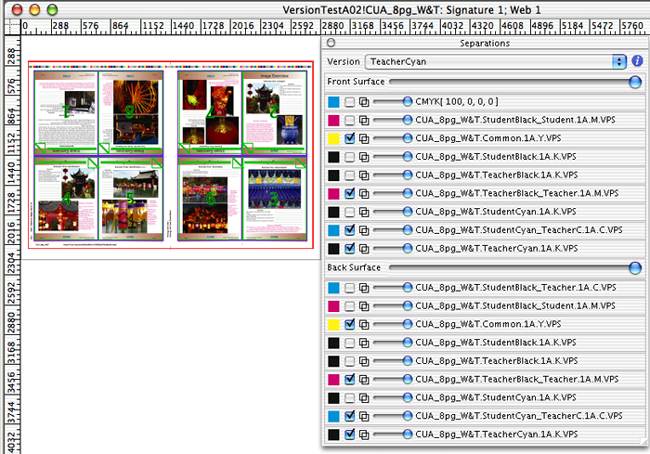The image size is (650, 454).
Task: Click overlay icon for Front Surface Common.1A.Y row
Action: click(365, 138)
